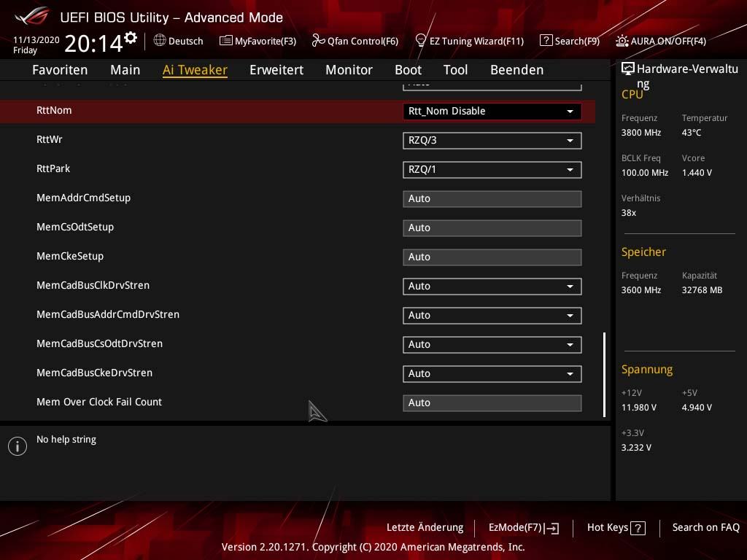
Task: Click Letzte Änderung
Action: 425,528
